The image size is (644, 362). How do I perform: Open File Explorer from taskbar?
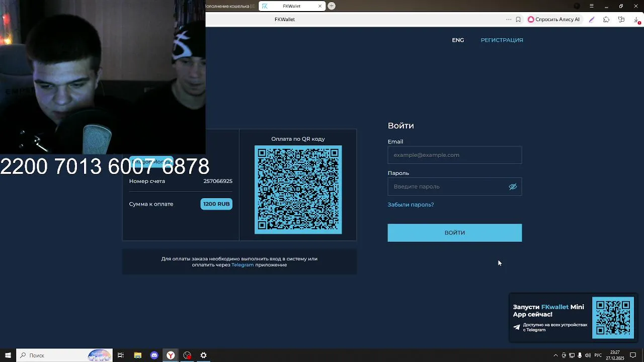click(137, 355)
